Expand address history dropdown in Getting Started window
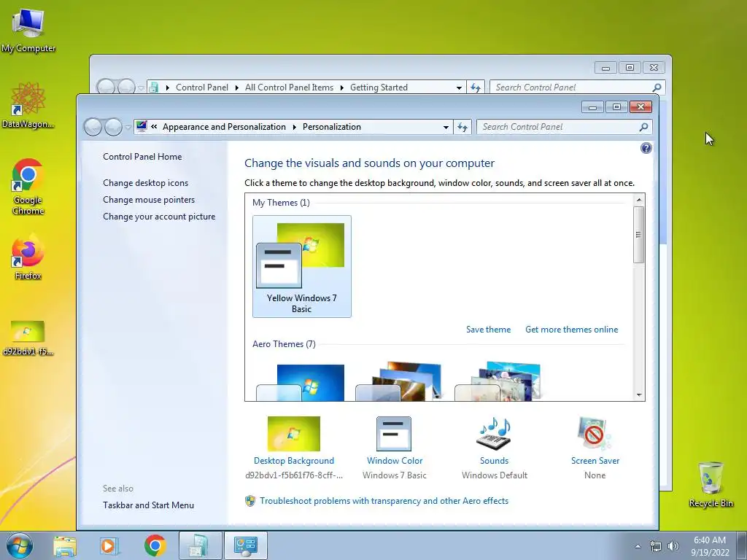 click(x=460, y=87)
